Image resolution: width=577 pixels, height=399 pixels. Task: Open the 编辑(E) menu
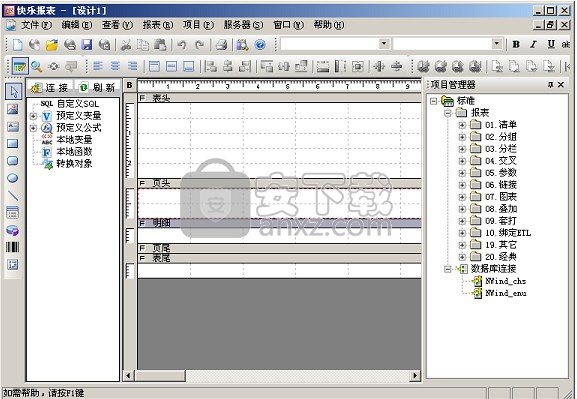77,25
